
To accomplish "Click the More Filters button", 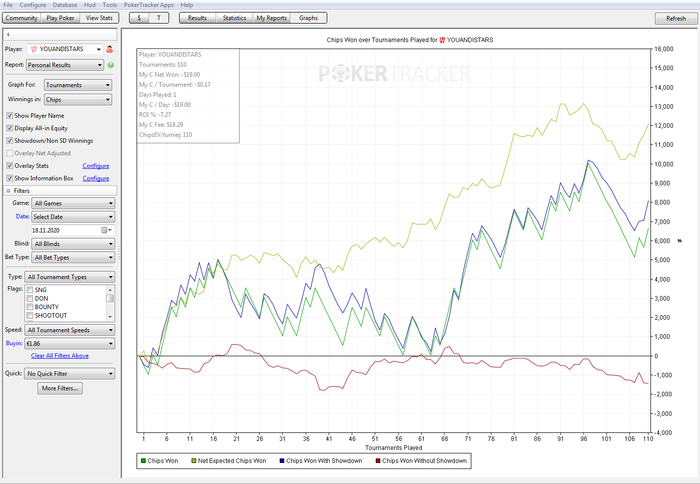I will point(60,388).
